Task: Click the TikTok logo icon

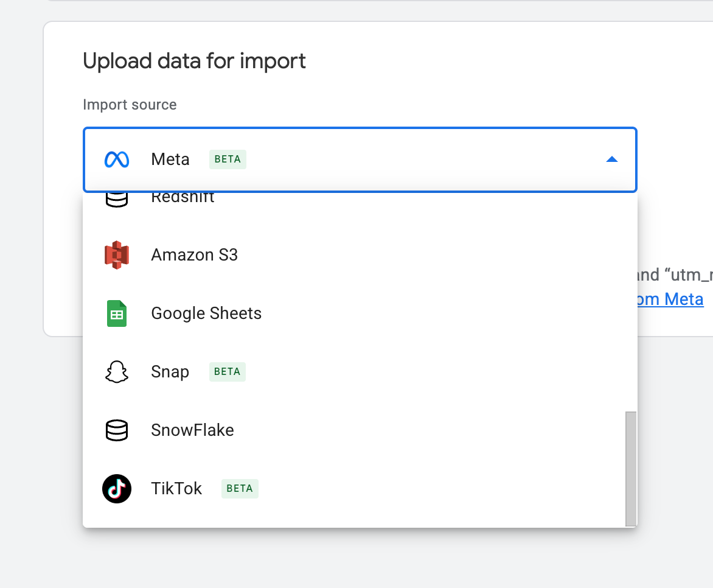Action: [x=117, y=489]
